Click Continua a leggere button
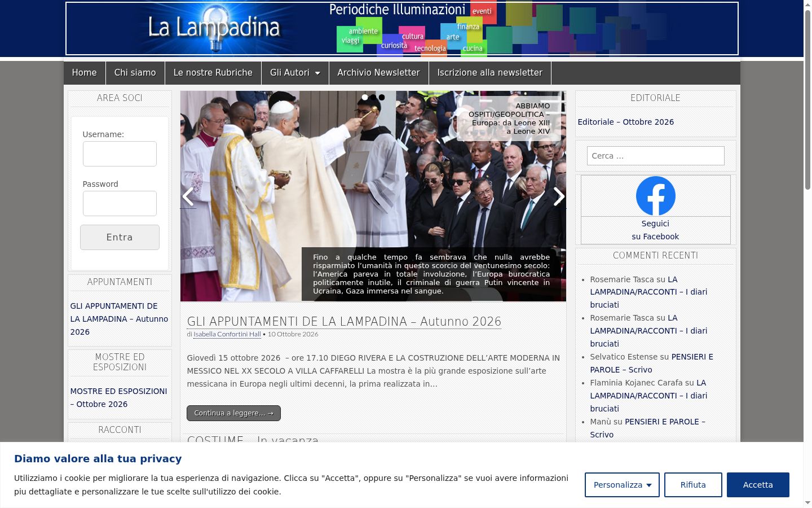Image resolution: width=812 pixels, height=508 pixels. click(x=233, y=413)
